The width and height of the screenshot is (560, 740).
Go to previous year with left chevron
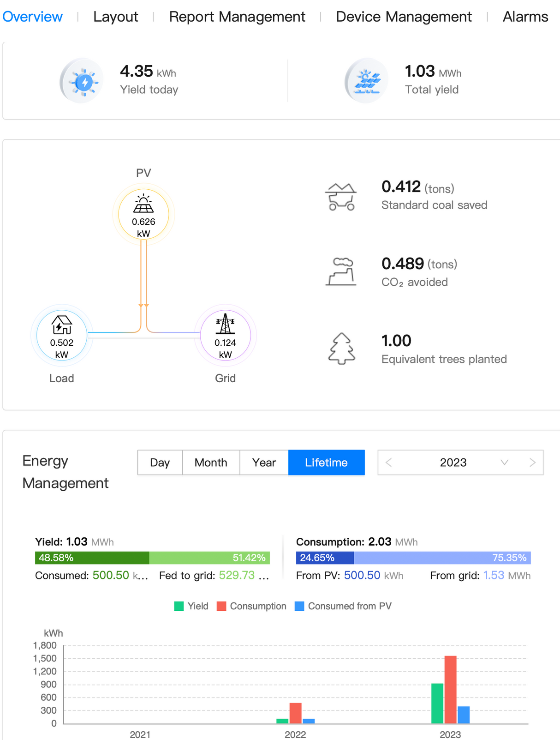(x=389, y=463)
